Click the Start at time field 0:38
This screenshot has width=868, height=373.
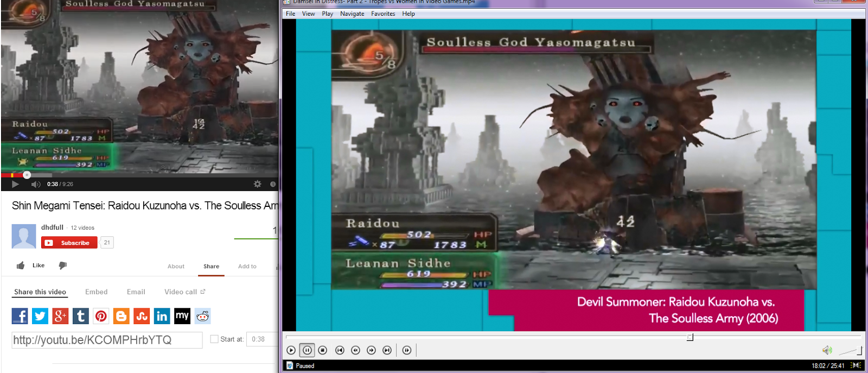pos(263,339)
